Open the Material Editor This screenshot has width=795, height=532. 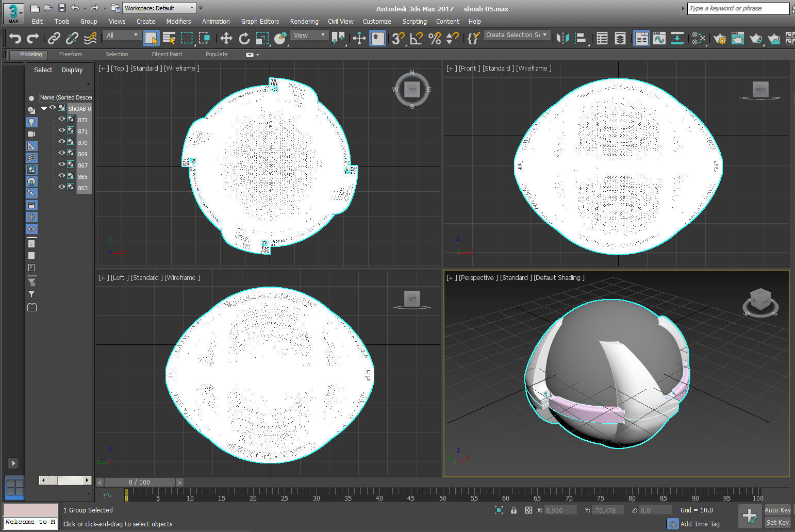tap(699, 38)
